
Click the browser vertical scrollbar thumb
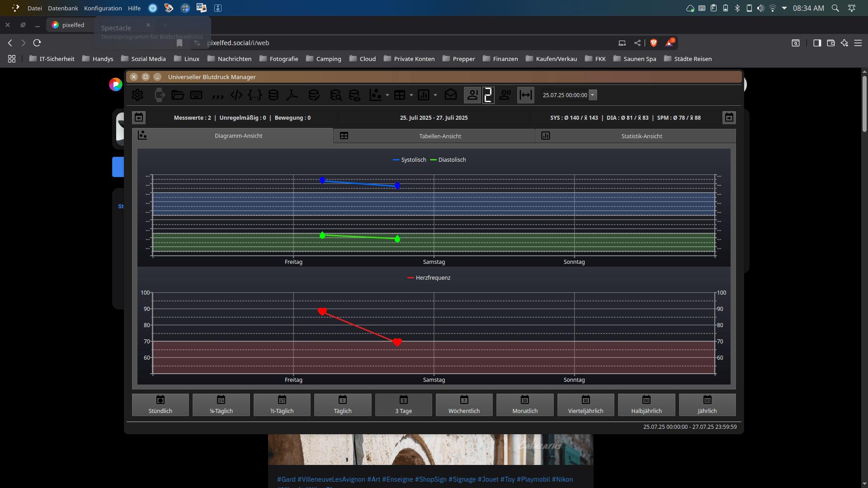[864, 104]
